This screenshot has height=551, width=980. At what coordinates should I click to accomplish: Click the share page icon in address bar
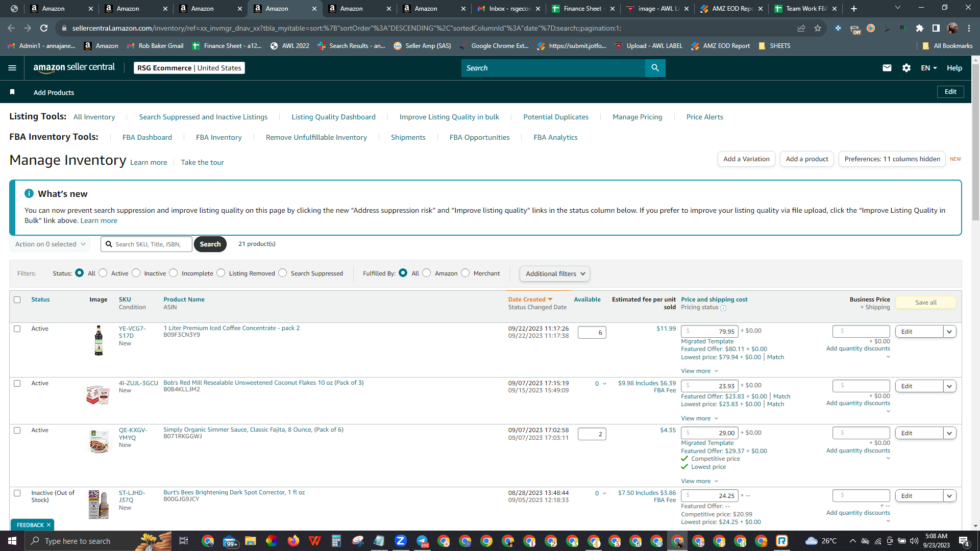801,28
